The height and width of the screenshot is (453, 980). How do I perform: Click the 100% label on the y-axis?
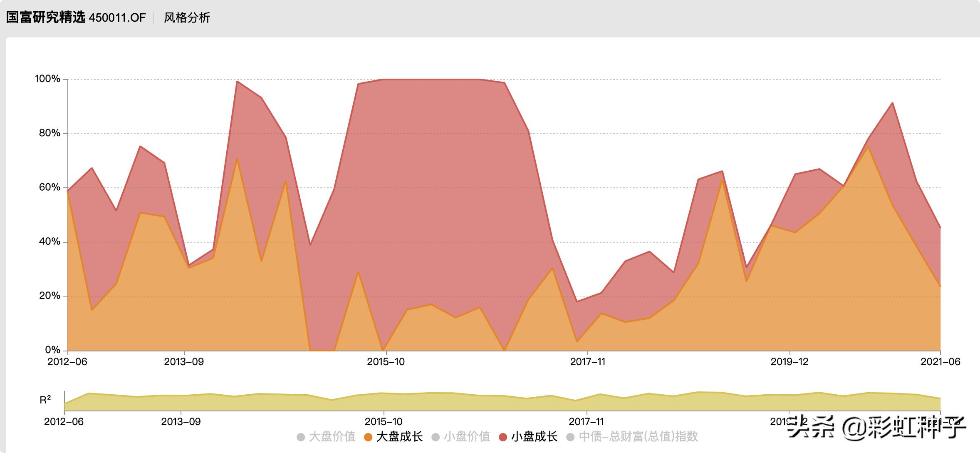pos(47,79)
